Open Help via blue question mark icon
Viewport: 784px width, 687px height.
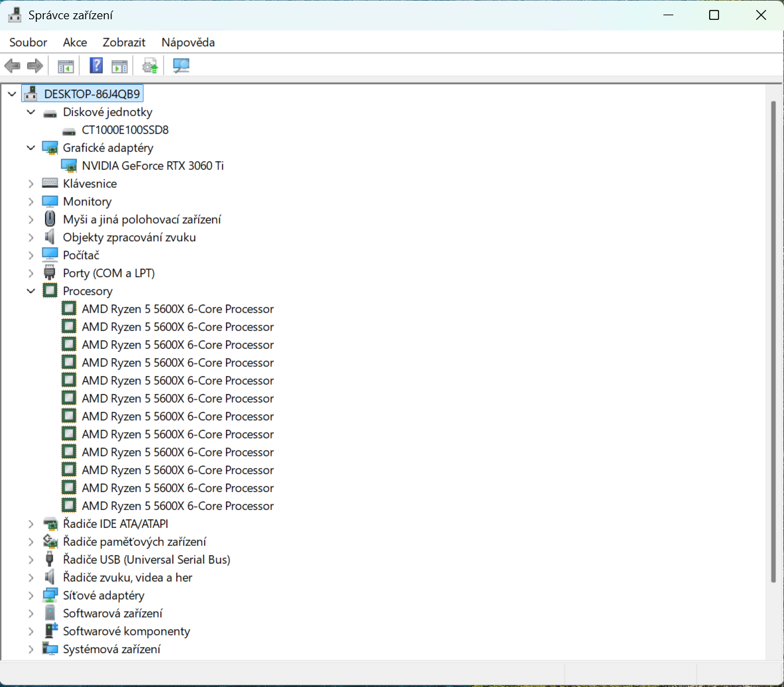coord(96,66)
